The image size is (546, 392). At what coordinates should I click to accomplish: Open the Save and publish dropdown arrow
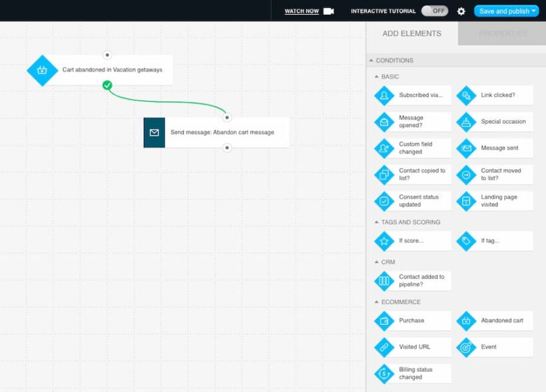(x=529, y=11)
